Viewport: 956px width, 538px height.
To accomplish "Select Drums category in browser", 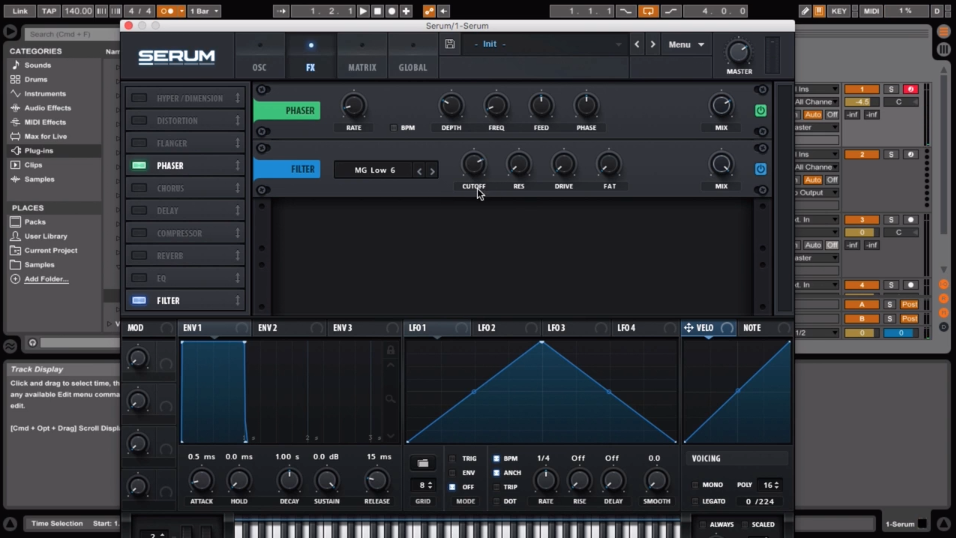I will pyautogui.click(x=36, y=79).
